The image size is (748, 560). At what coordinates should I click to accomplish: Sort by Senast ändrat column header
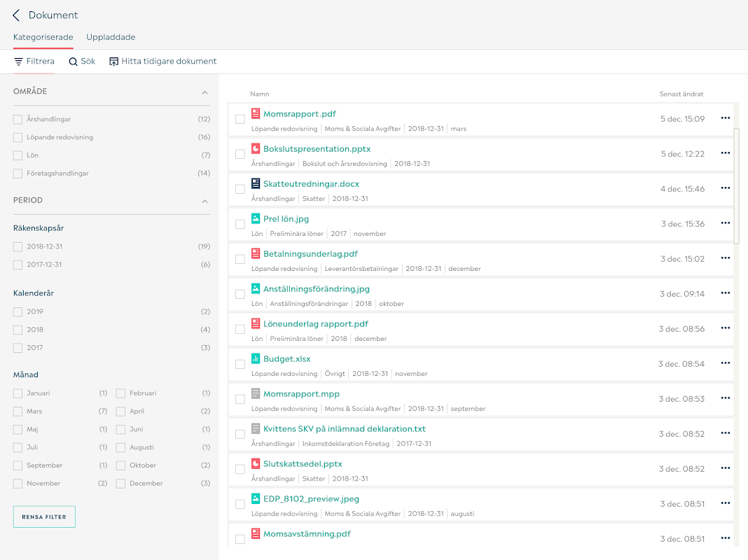681,94
